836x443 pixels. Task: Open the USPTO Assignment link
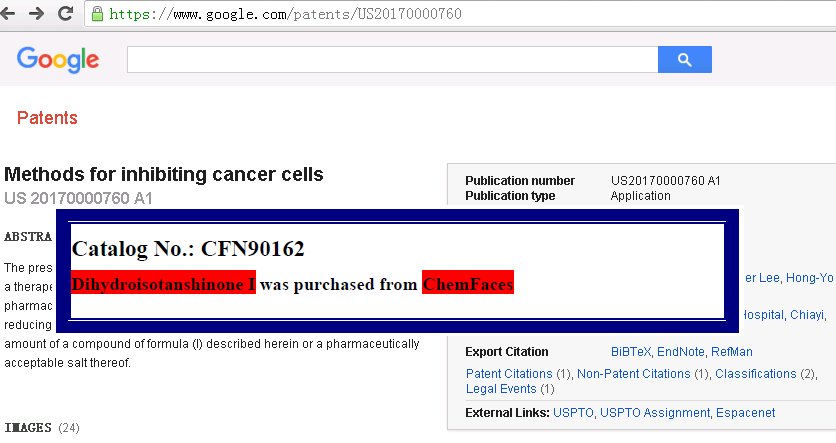click(x=655, y=413)
